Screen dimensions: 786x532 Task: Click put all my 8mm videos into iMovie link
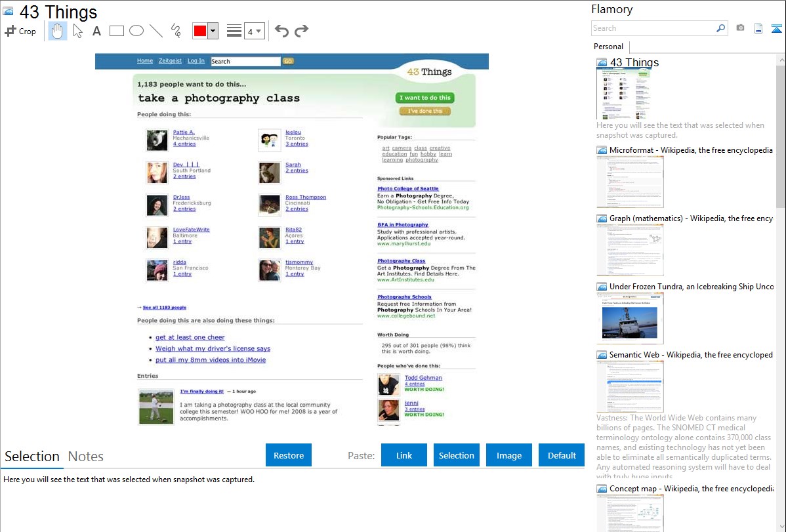211,360
